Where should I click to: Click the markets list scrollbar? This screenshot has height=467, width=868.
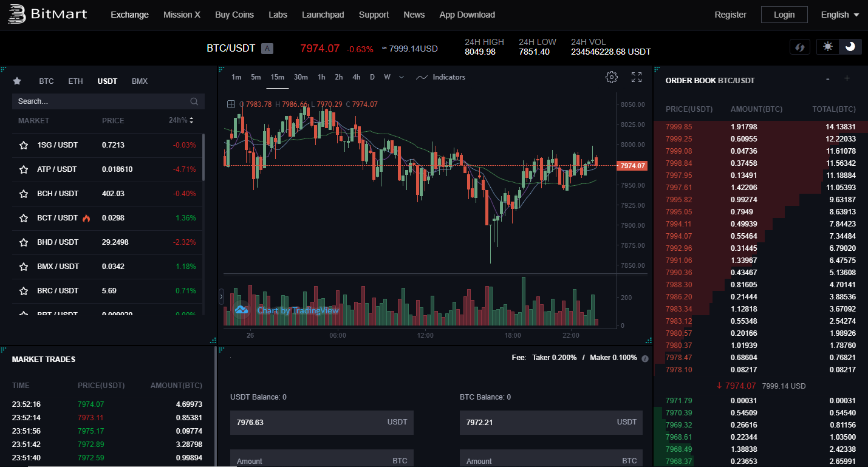point(203,157)
